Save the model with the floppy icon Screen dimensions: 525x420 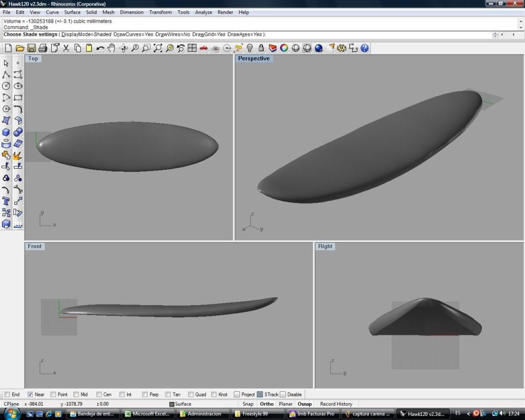tap(31, 48)
